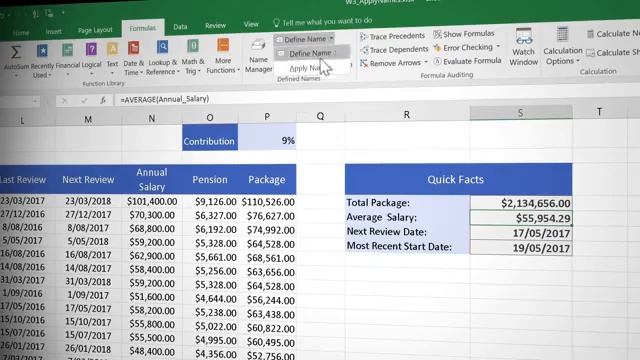Select the 9% contribution cell
The height and width of the screenshot is (360, 640).
pos(267,138)
